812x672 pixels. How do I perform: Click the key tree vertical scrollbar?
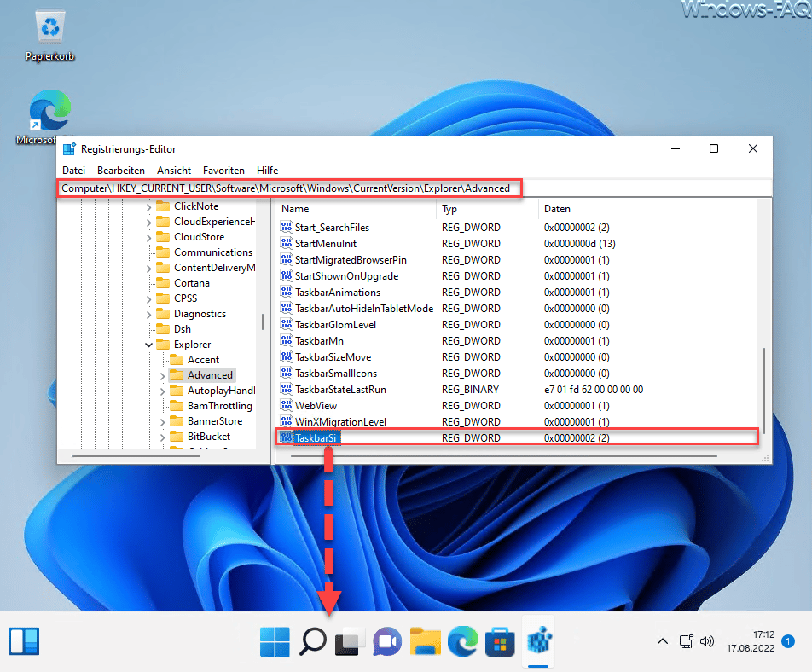[x=263, y=322]
